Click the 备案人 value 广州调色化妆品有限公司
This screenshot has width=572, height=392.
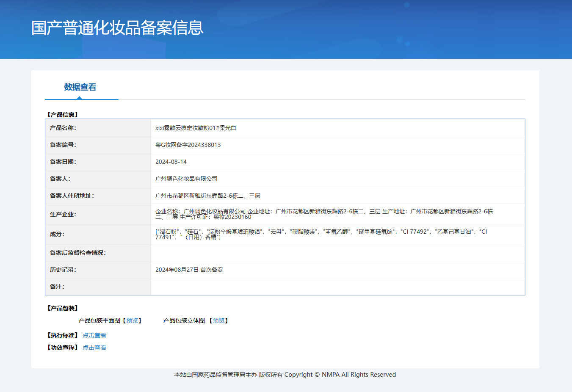coord(186,179)
